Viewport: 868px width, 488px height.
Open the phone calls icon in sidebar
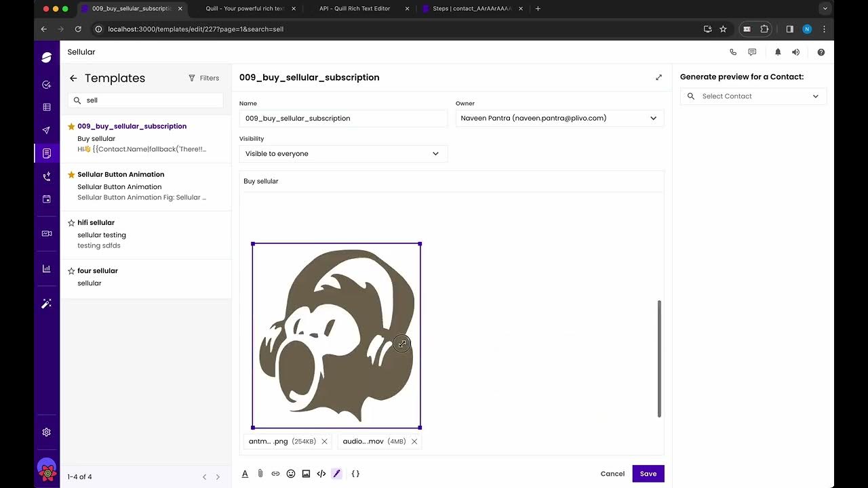click(x=47, y=176)
